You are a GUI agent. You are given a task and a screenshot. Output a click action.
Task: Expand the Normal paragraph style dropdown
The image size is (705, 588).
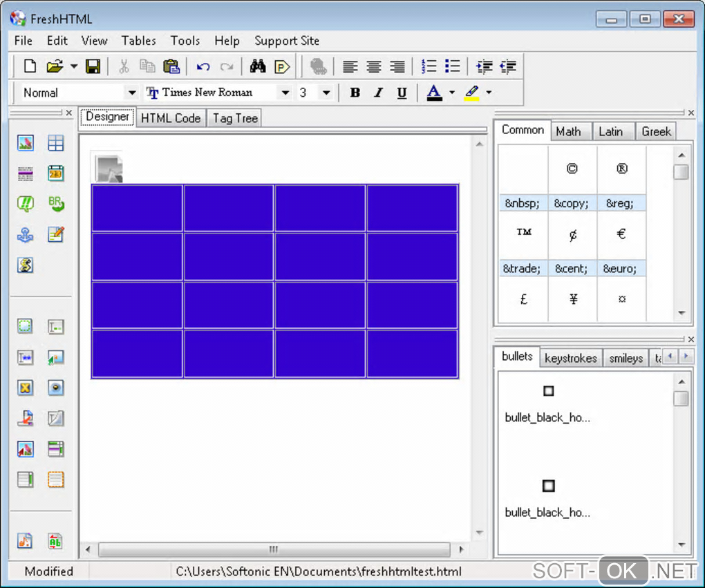point(131,93)
